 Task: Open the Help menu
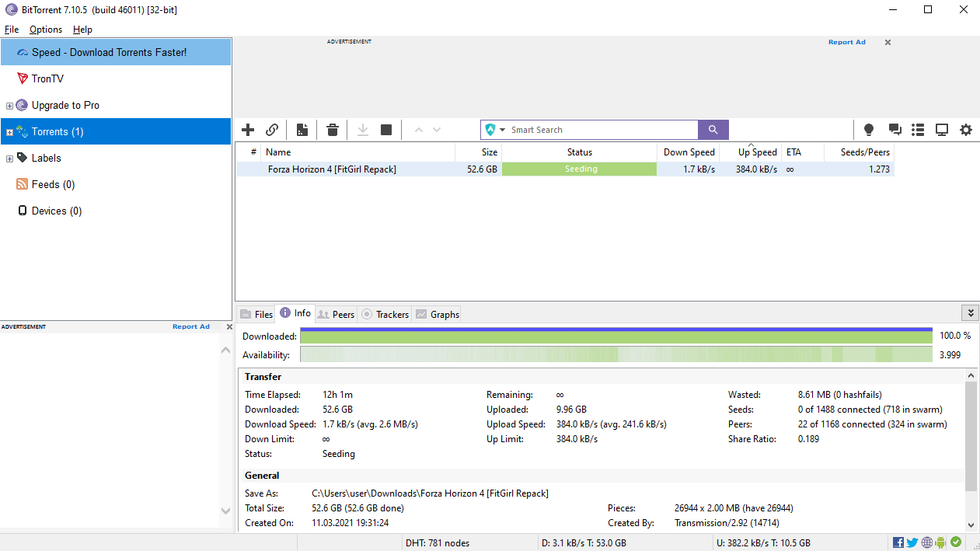[x=82, y=30]
